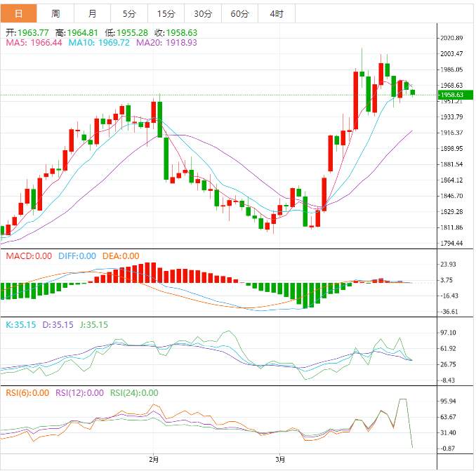Click the MA5: 1966.44 indicator label

tap(34, 43)
